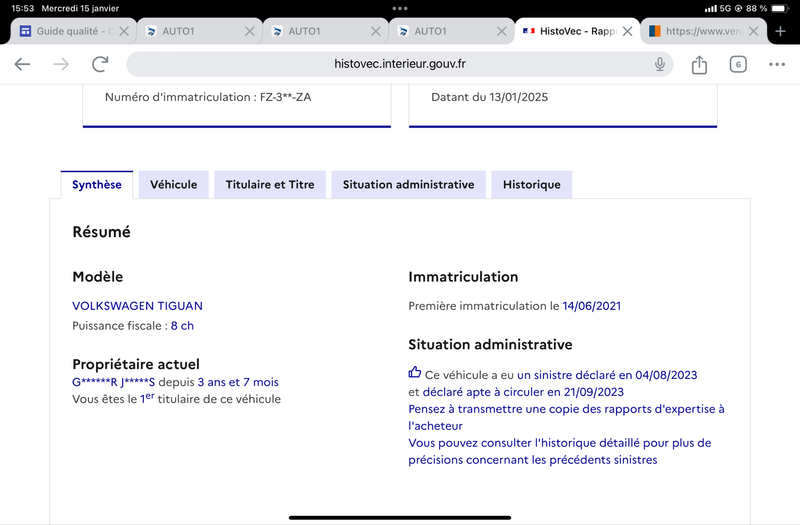Click the Résumé heading
The image size is (800, 525).
(x=102, y=232)
